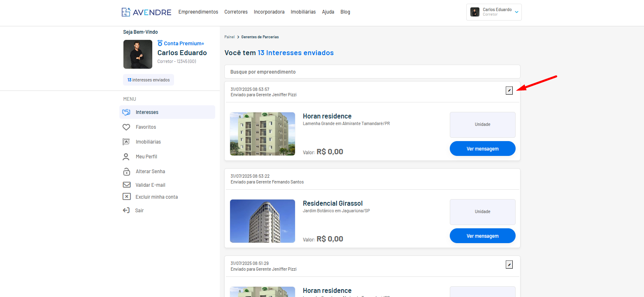Click the Conta Premium+ medal icon
Viewport: 644px width, 297px height.
(x=160, y=43)
